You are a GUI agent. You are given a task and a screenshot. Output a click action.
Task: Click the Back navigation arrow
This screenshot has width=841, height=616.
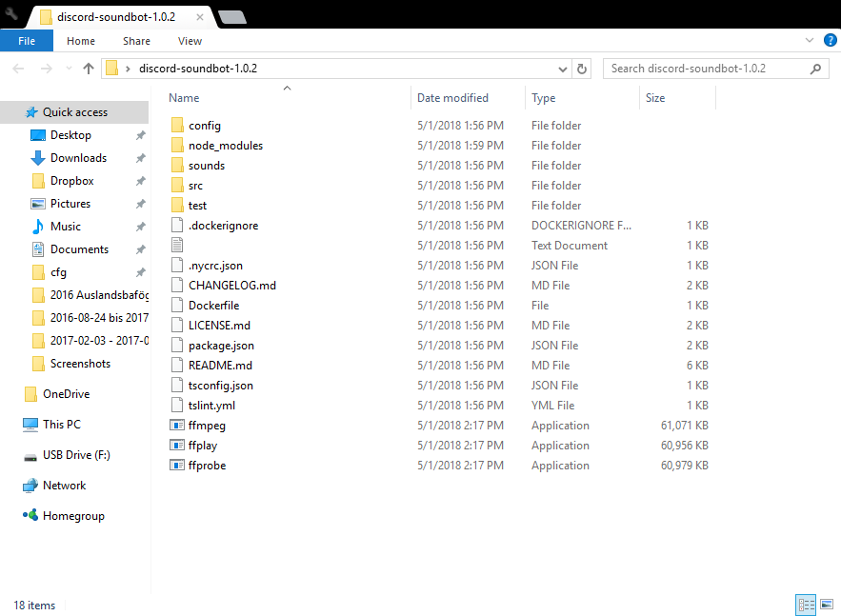click(18, 69)
